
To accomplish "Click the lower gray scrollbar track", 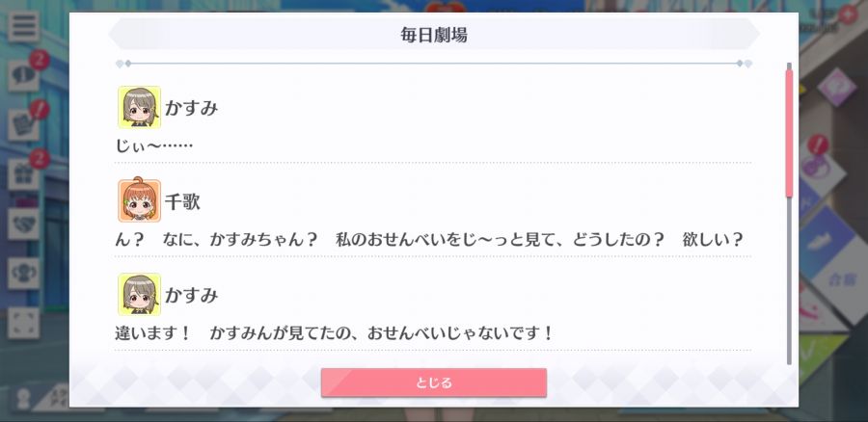I will 789,281.
